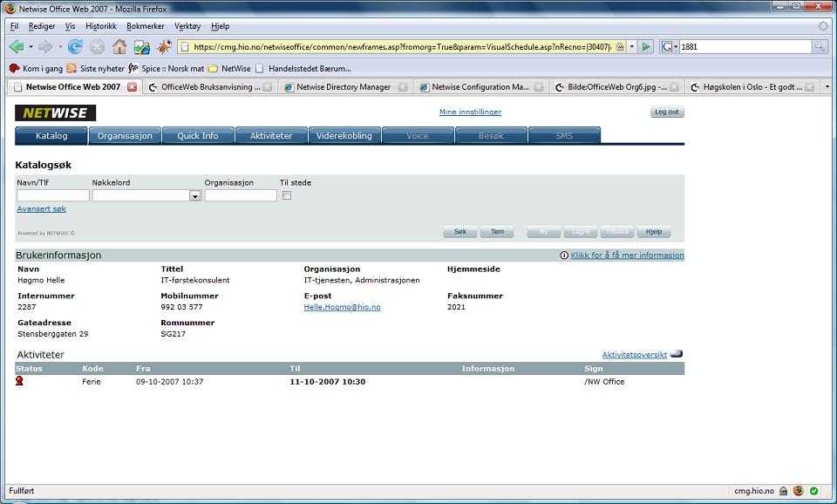Click the Hjelp button

coord(653,232)
